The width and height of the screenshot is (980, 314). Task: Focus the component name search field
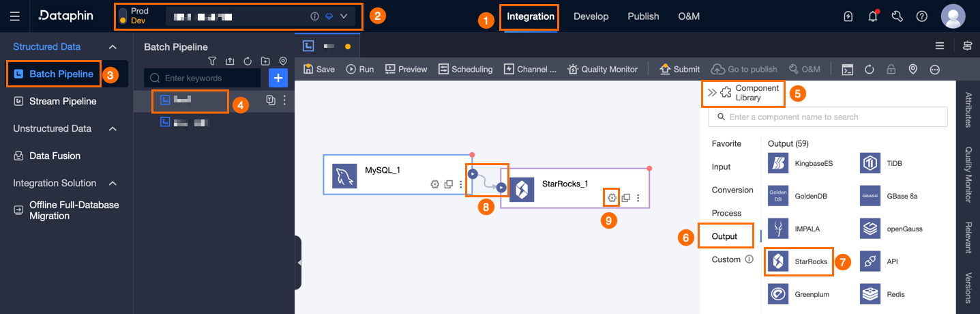click(828, 117)
